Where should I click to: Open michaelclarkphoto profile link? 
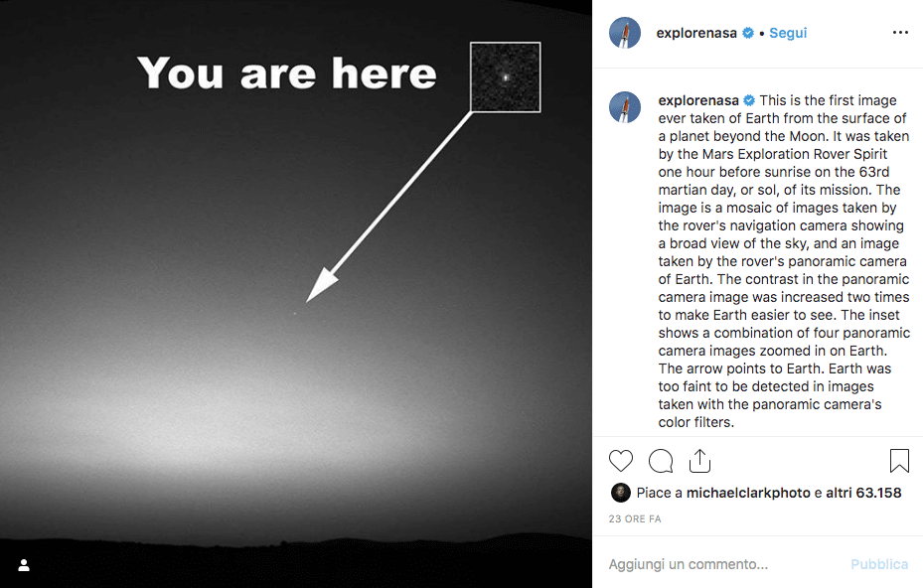coord(748,493)
